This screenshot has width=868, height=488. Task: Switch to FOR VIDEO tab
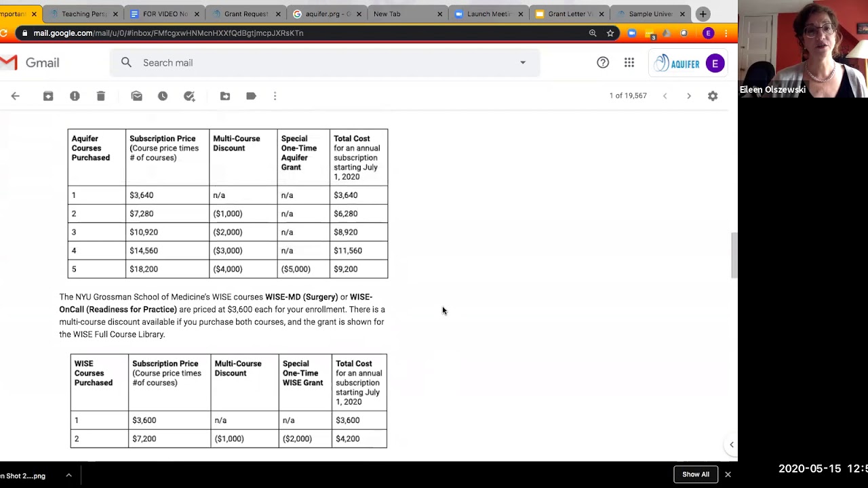click(163, 14)
